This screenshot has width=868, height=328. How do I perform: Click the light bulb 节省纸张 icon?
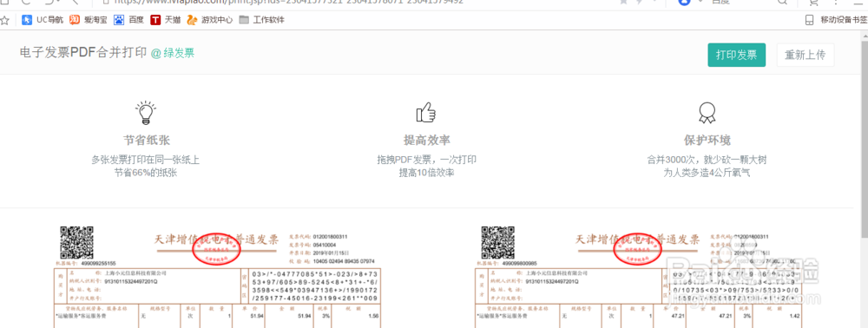pos(146,112)
